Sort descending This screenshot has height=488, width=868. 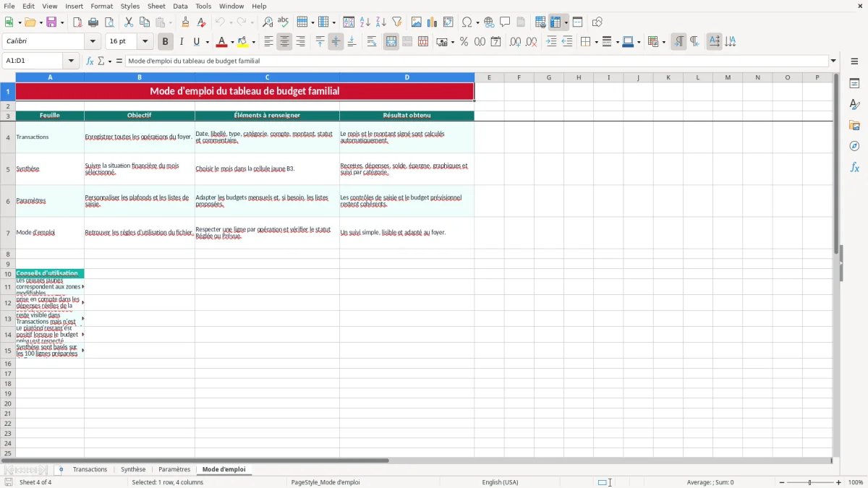click(x=381, y=22)
